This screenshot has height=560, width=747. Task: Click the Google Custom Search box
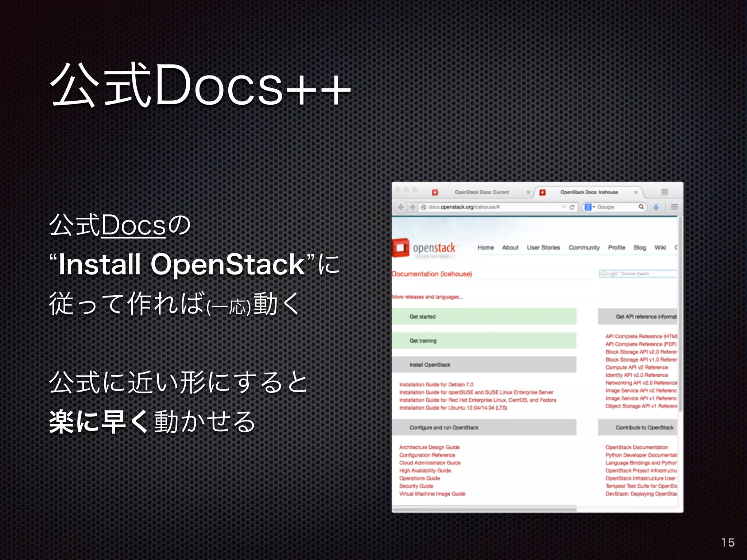point(638,273)
